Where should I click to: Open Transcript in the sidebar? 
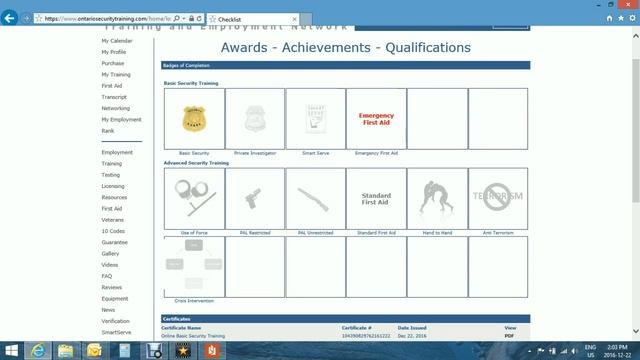point(114,97)
